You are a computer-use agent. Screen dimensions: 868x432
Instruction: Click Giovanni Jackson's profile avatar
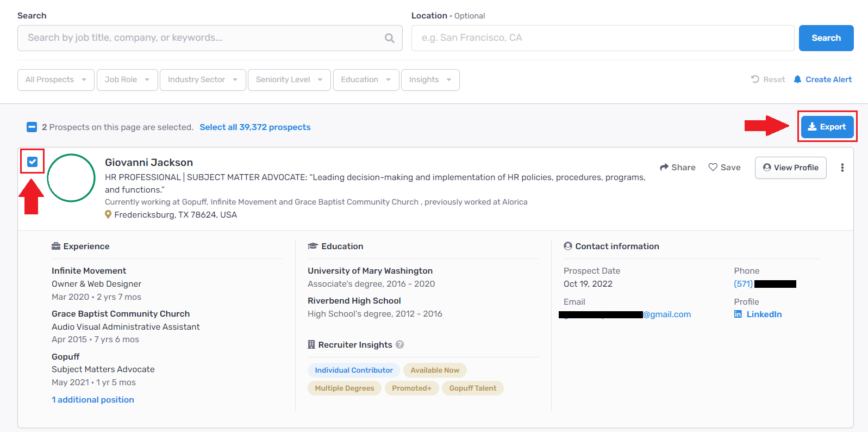tap(71, 178)
